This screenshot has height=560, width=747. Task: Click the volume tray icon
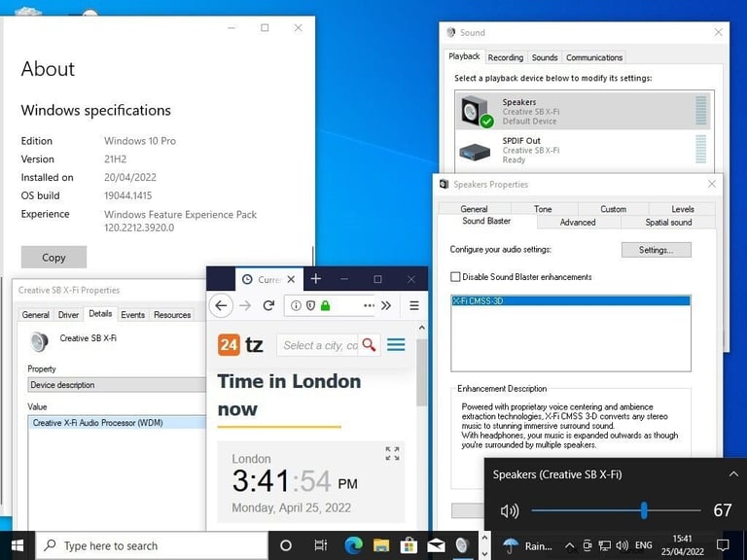point(622,545)
